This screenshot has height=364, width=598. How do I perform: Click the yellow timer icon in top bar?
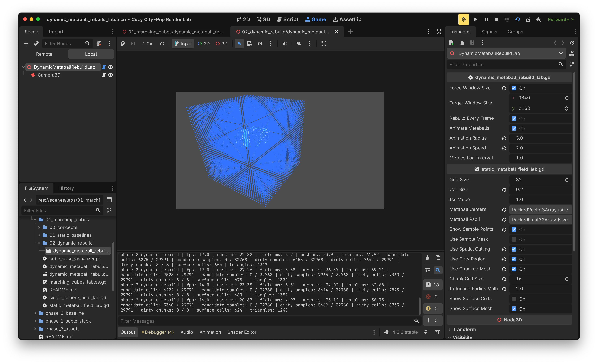tap(463, 19)
